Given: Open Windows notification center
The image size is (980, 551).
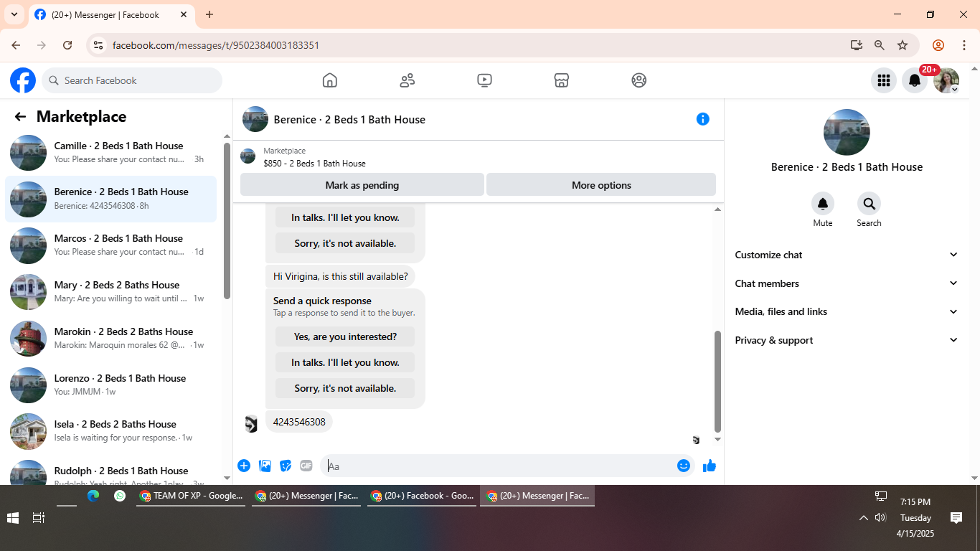Looking at the screenshot, I should point(956,517).
